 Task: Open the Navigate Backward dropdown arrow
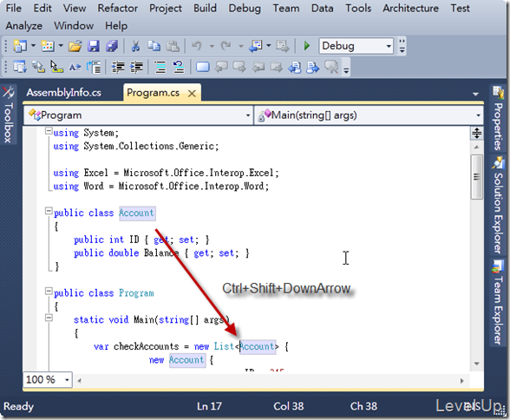[269, 46]
